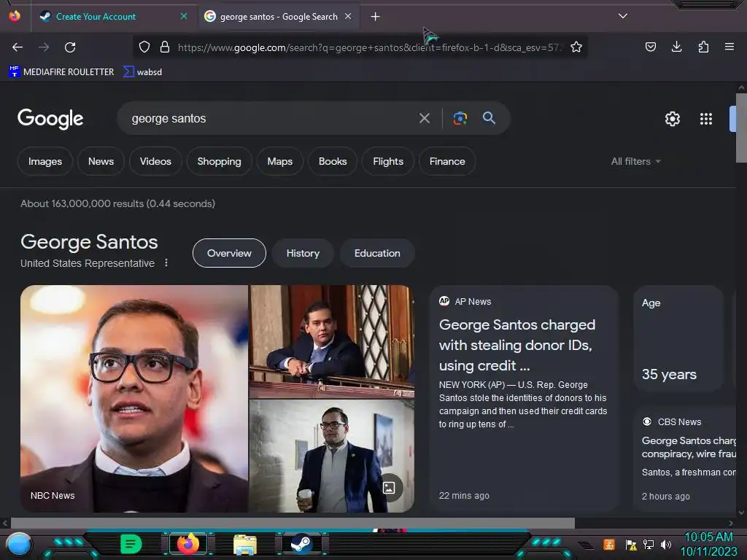The width and height of the screenshot is (747, 560).
Task: Open the AP News article headline
Action: 517,345
